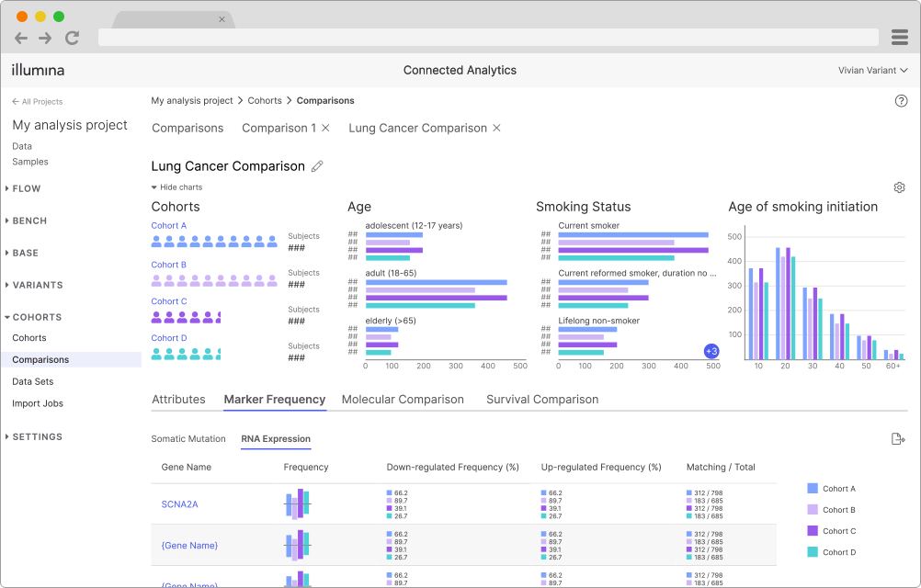Reload the page with the refresh icon
The image size is (921, 588).
click(x=73, y=39)
